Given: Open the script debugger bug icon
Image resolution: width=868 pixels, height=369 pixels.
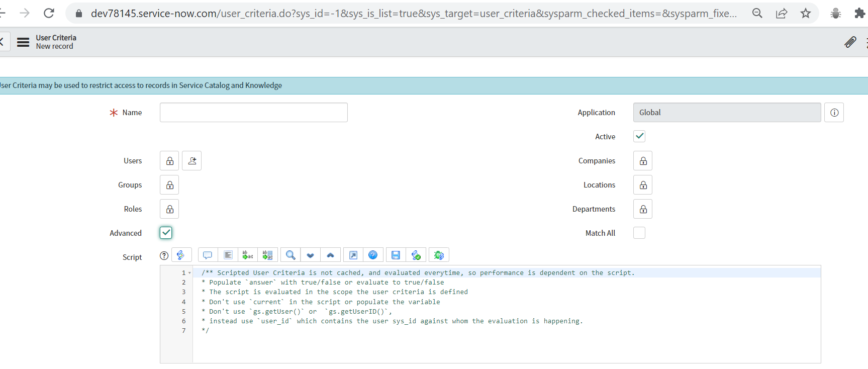Looking at the screenshot, I should 439,255.
